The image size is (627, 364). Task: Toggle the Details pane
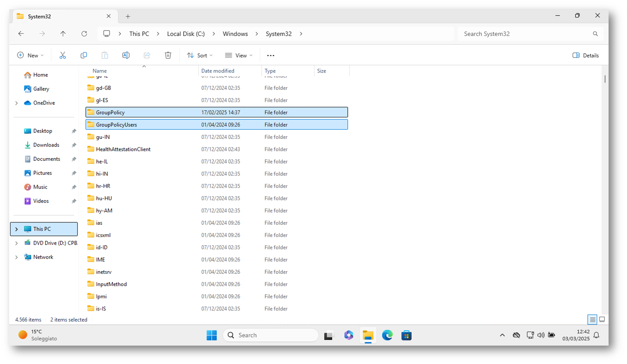click(x=585, y=55)
